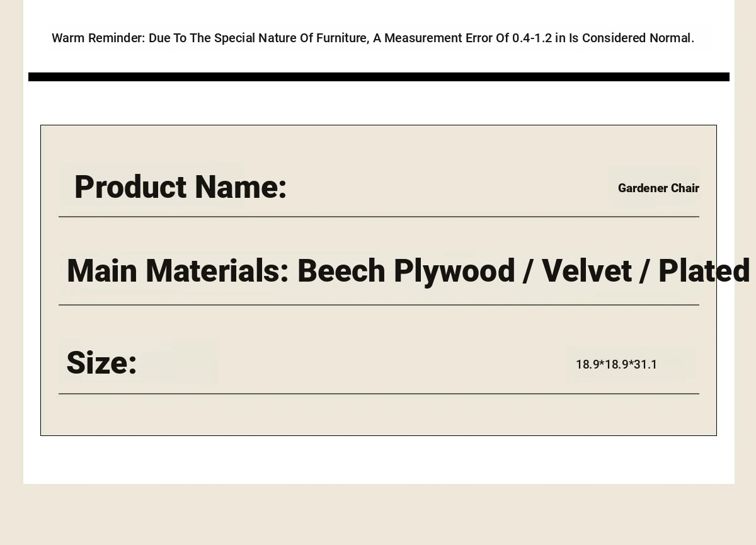Click the line beneath the Size row
The height and width of the screenshot is (545, 756).
pyautogui.click(x=379, y=394)
